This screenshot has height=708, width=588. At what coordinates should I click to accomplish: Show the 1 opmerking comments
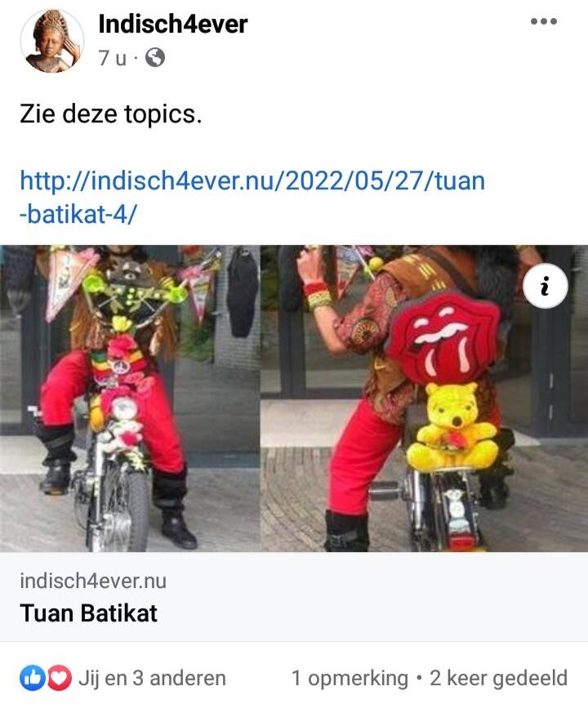coord(350,678)
